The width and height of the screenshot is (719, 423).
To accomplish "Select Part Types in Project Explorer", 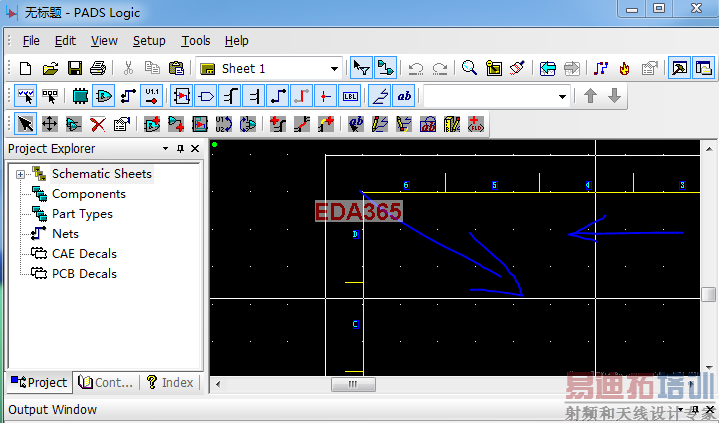I will [82, 214].
